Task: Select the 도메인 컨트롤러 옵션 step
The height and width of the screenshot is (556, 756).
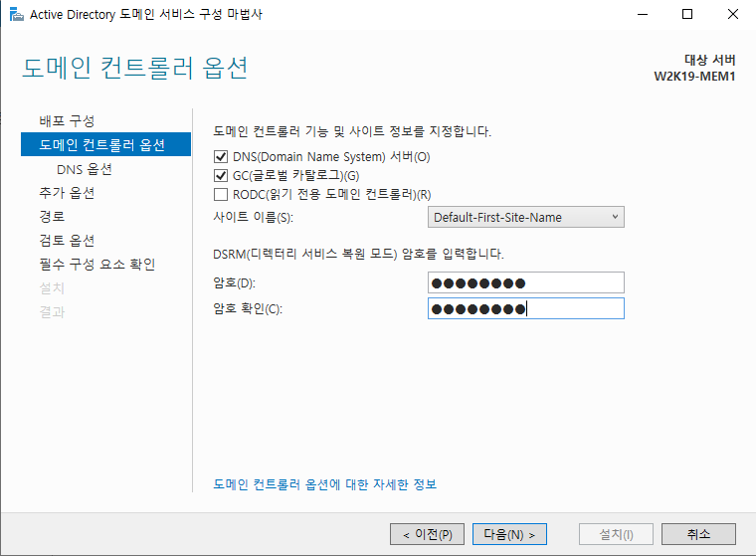Action: click(x=106, y=144)
